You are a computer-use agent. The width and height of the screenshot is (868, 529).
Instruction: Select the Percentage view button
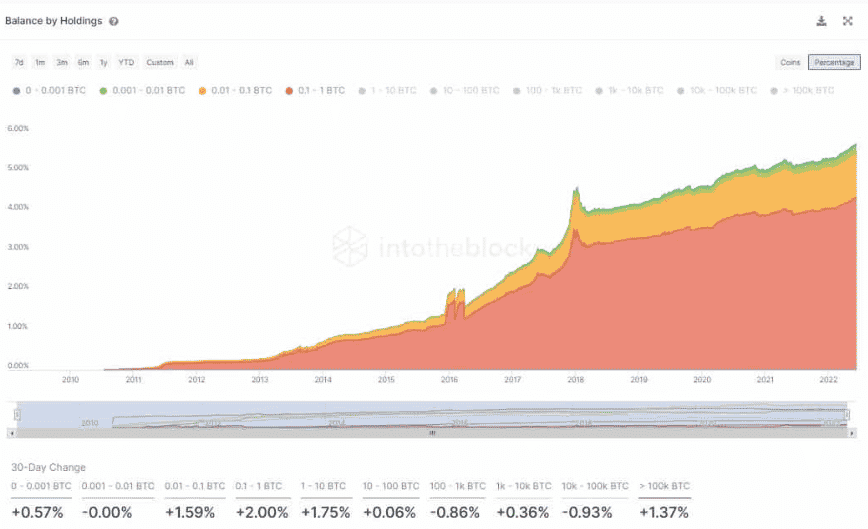833,62
